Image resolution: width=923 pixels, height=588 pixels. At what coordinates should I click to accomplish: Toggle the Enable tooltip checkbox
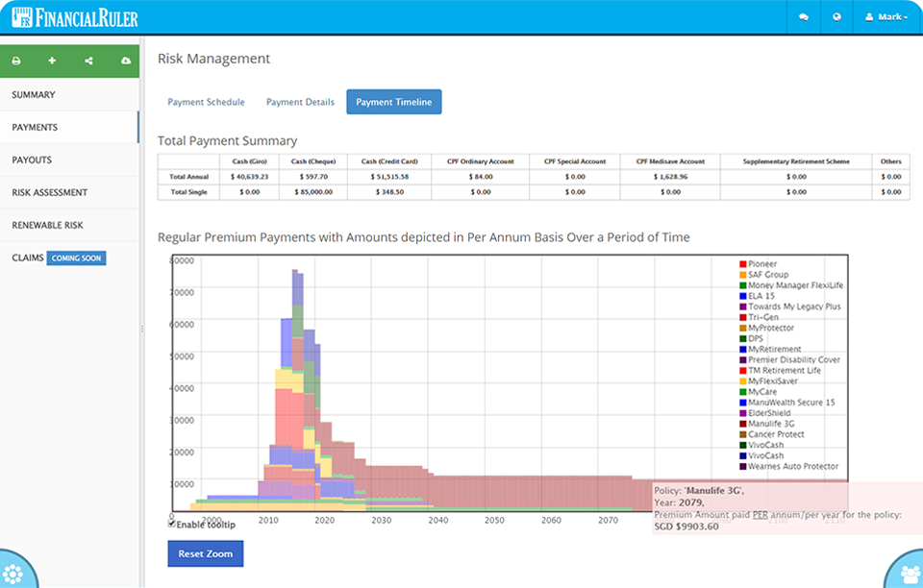point(172,524)
